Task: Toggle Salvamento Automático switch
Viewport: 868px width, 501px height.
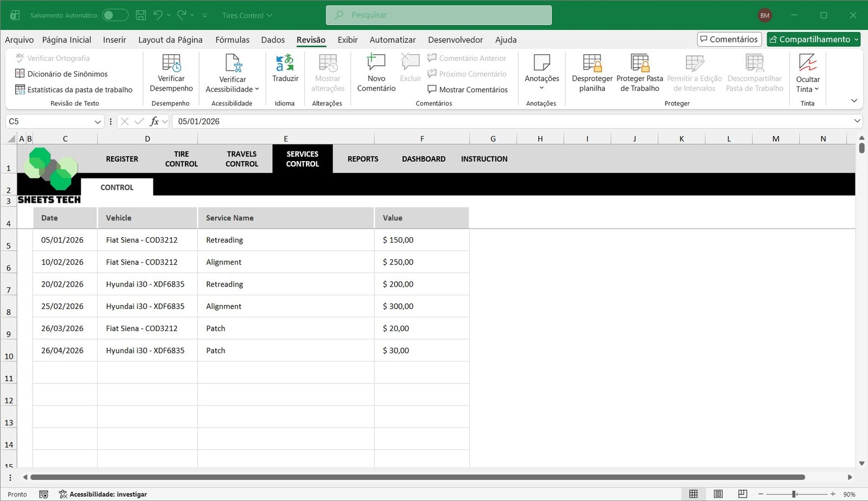Action: (115, 15)
